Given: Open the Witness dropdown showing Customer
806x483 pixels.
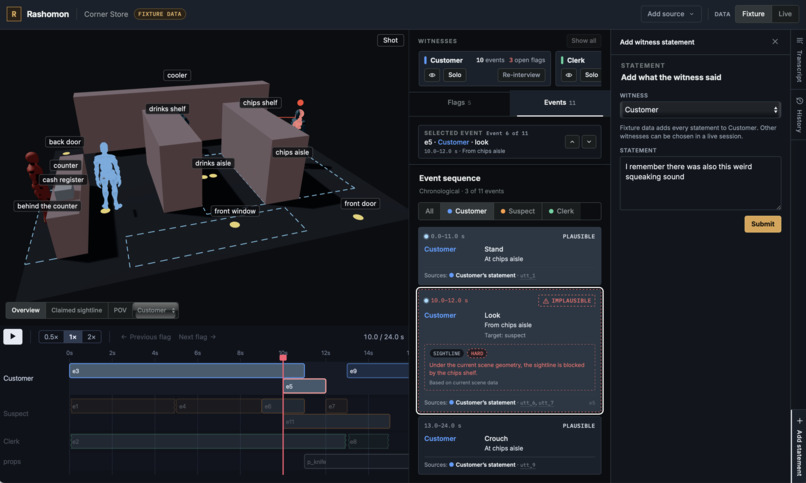Looking at the screenshot, I should 700,109.
